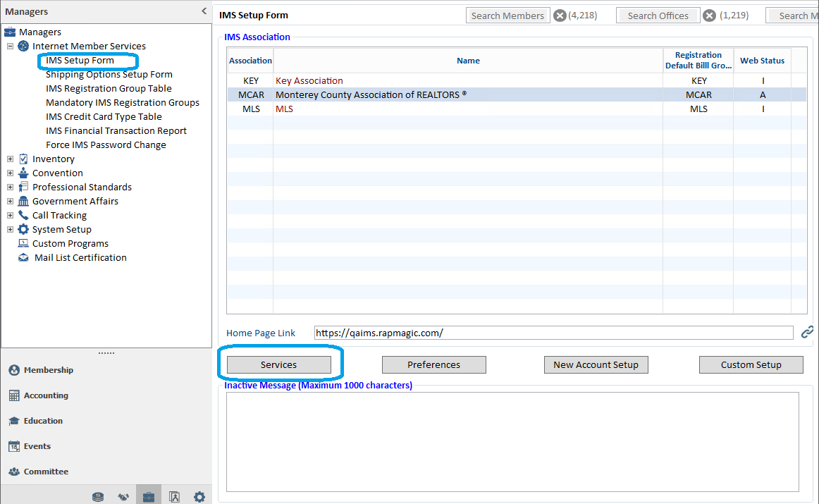Click into the Inactive Message text area
The height and width of the screenshot is (504, 819).
point(512,442)
